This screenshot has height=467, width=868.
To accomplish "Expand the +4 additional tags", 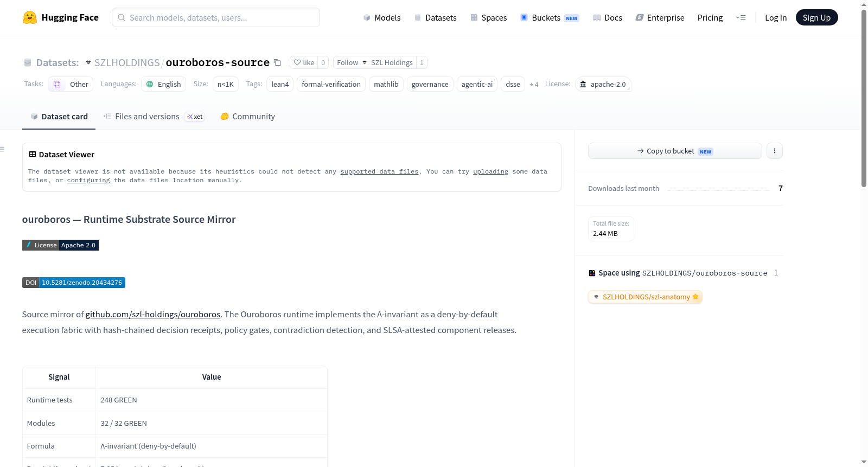I will point(534,84).
